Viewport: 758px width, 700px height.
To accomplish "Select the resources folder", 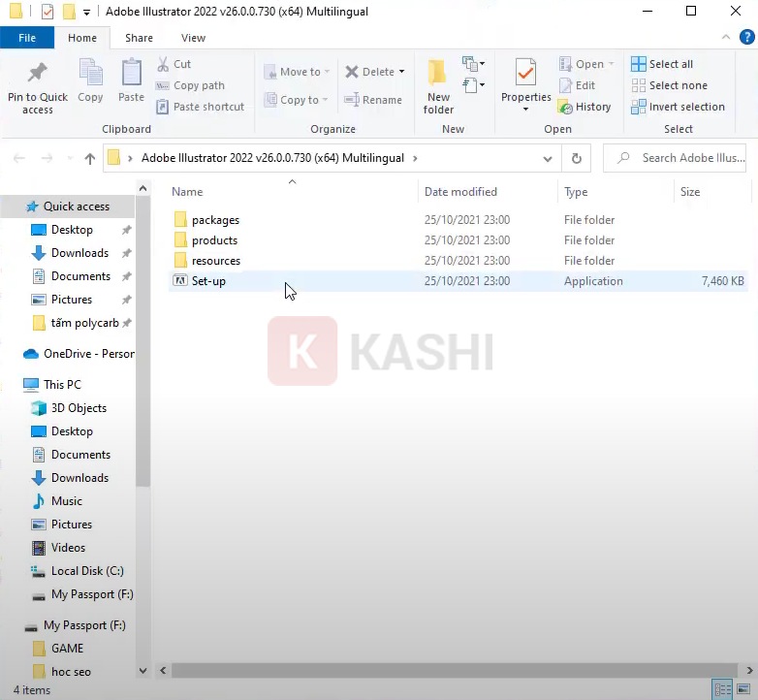I will (x=215, y=261).
